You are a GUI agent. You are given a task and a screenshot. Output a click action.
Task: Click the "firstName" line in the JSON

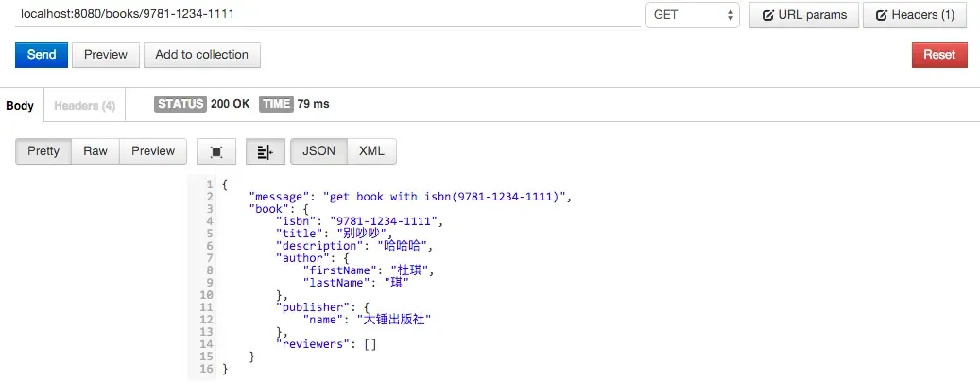coord(369,270)
